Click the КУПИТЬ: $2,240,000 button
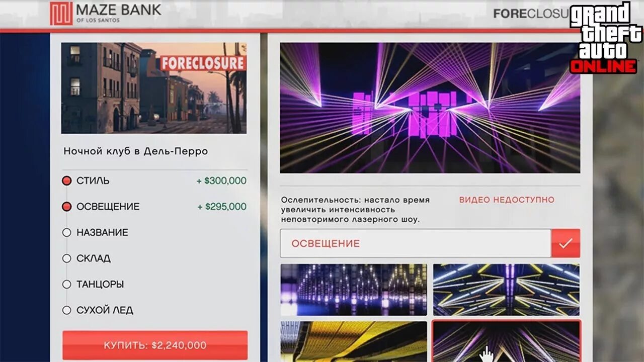This screenshot has height=362, width=644. [x=155, y=345]
